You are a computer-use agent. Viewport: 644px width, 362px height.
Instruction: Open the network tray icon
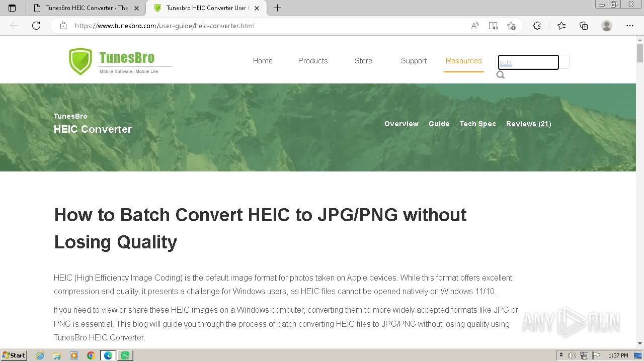(x=584, y=355)
